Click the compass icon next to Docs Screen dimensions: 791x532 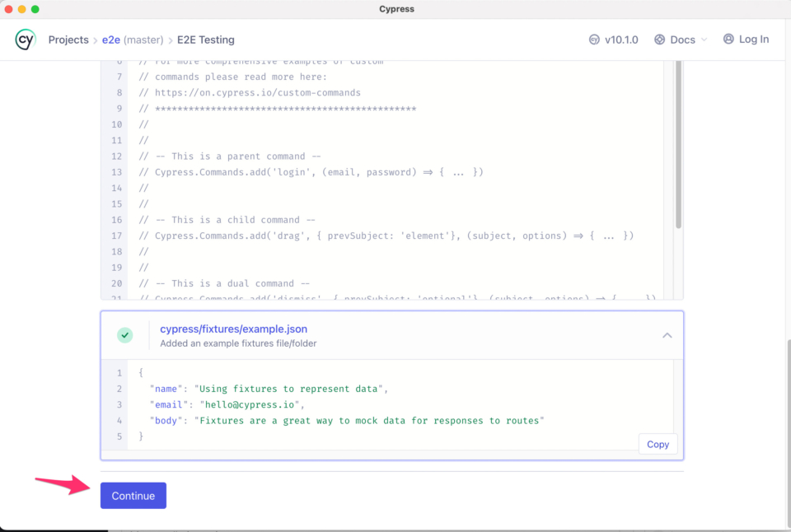(x=658, y=39)
